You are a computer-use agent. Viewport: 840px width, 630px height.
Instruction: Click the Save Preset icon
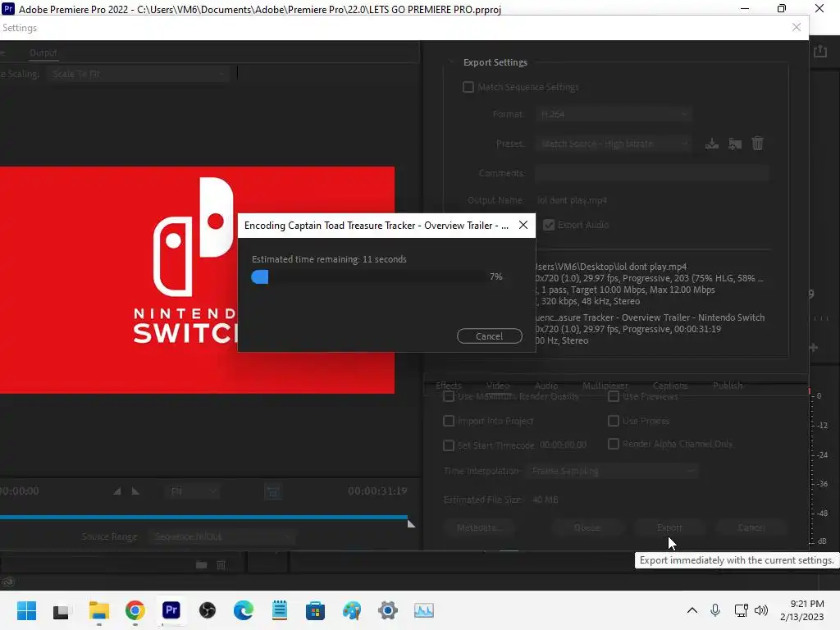pyautogui.click(x=711, y=144)
